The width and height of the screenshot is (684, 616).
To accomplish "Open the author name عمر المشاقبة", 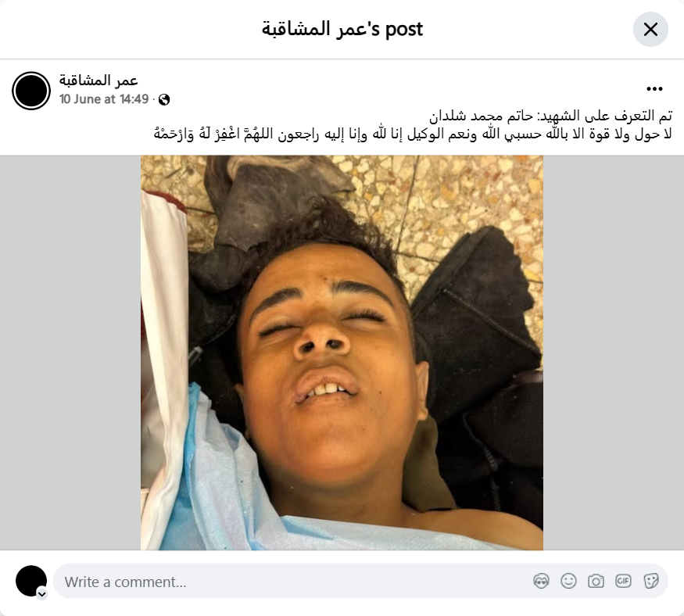I will (x=98, y=81).
